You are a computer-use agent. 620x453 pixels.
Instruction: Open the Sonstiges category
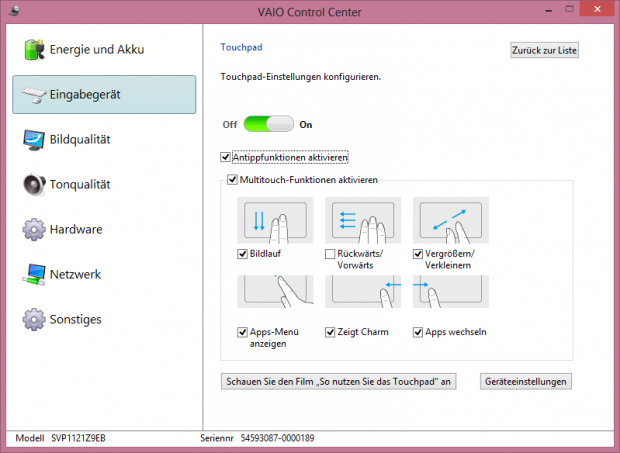[x=104, y=319]
